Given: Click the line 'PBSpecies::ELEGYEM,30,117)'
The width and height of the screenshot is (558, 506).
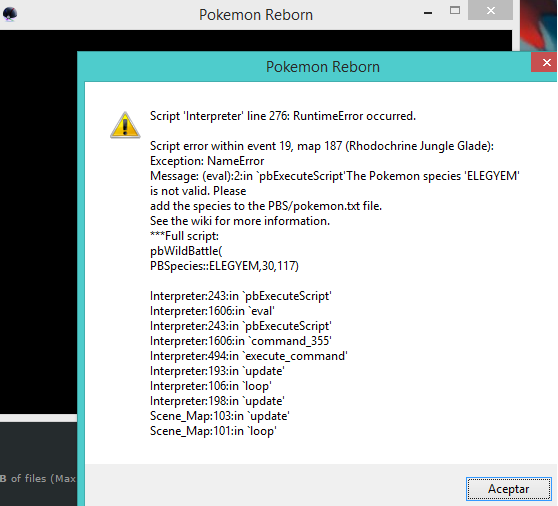Looking at the screenshot, I should [x=224, y=266].
